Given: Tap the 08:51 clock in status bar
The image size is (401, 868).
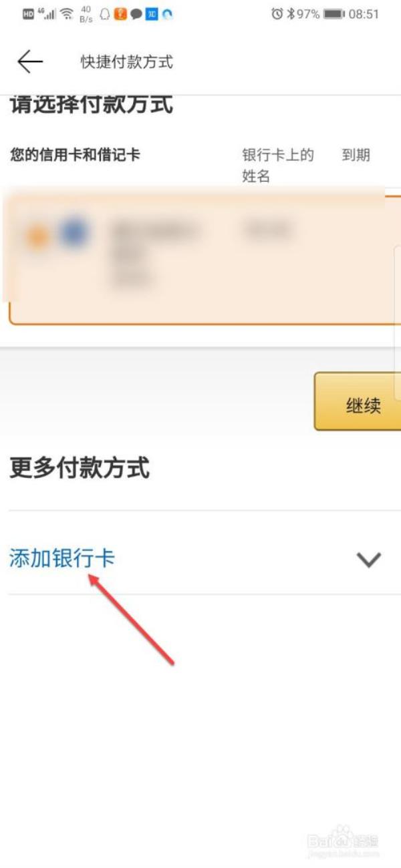Looking at the screenshot, I should (364, 13).
